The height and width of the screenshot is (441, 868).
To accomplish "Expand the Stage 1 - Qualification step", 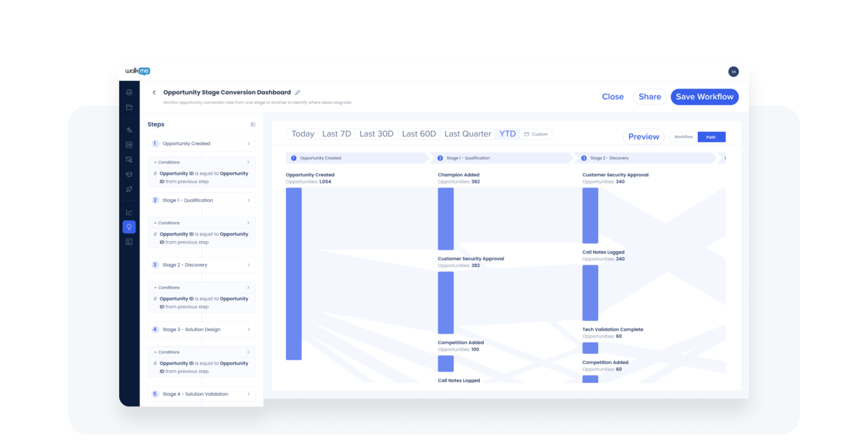I will [x=201, y=200].
